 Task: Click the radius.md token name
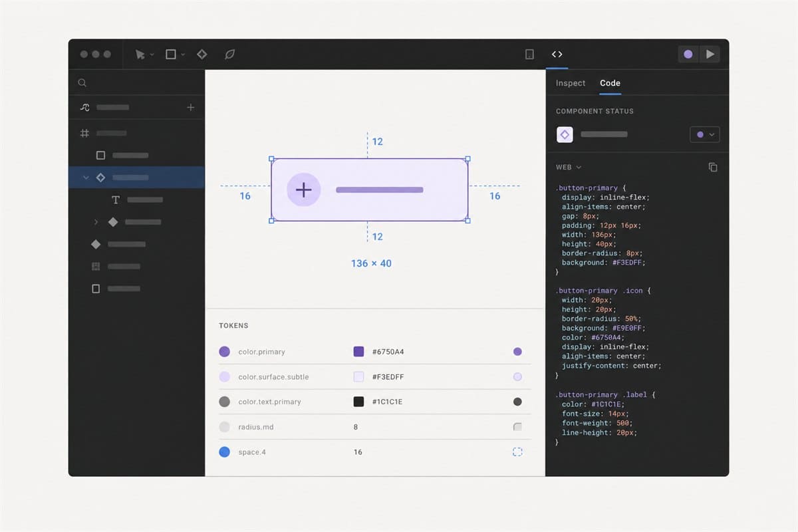click(x=256, y=427)
